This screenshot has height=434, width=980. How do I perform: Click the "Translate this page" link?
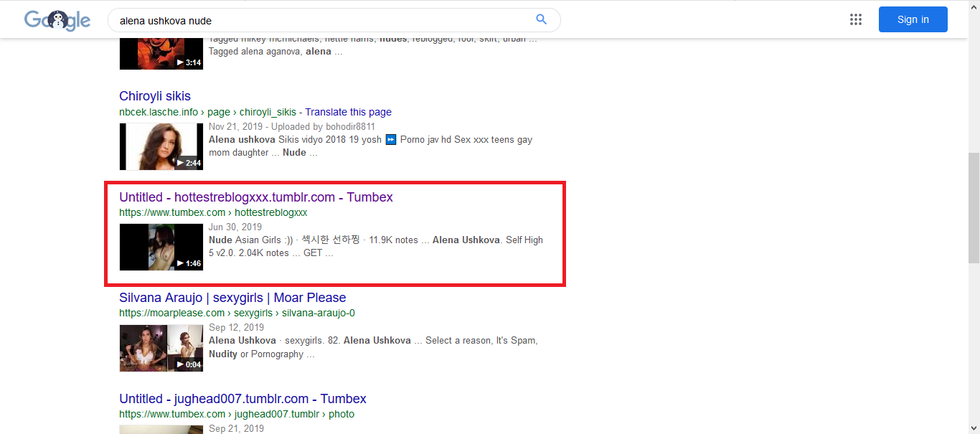(348, 112)
